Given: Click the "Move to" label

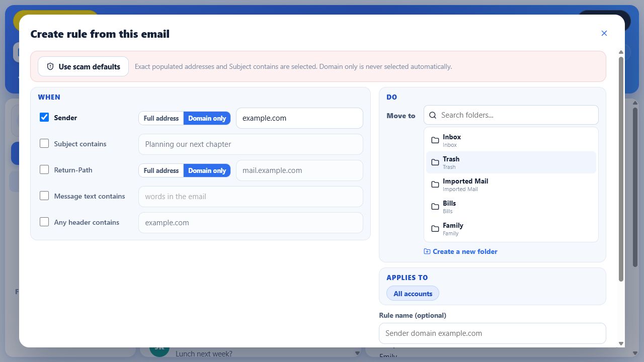Looking at the screenshot, I should point(401,116).
